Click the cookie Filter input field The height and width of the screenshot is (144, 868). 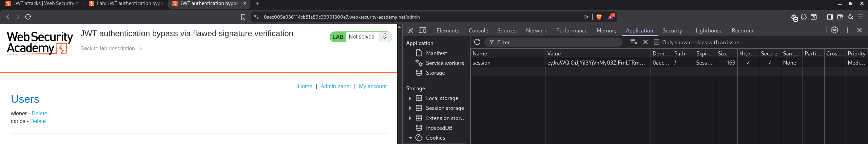556,42
